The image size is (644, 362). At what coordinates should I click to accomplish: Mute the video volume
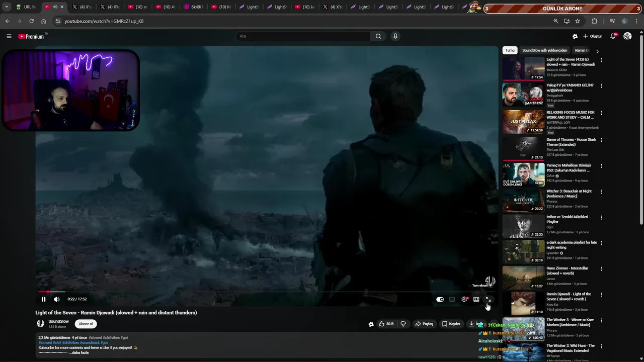(x=56, y=299)
